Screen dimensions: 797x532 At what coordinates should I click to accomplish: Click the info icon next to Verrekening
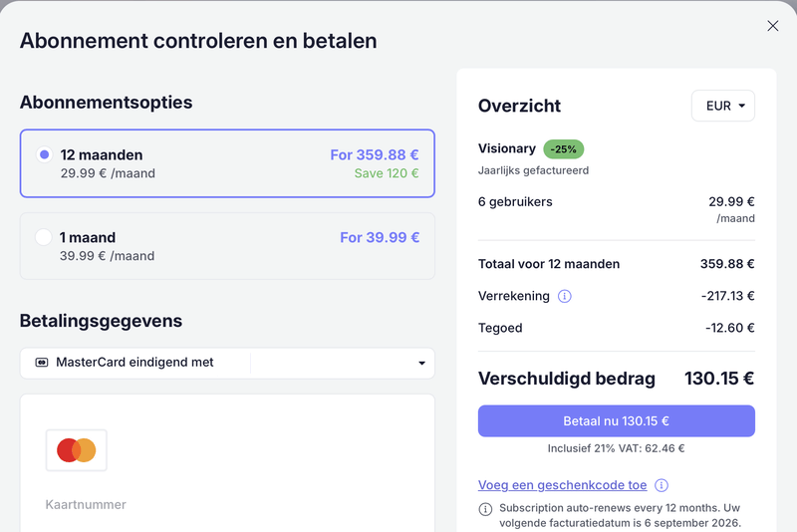tap(565, 296)
